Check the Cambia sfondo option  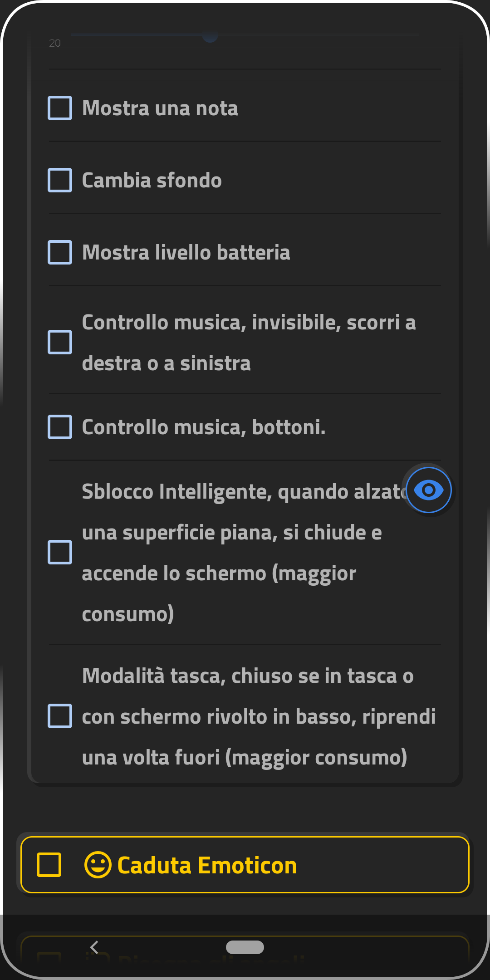pyautogui.click(x=60, y=180)
